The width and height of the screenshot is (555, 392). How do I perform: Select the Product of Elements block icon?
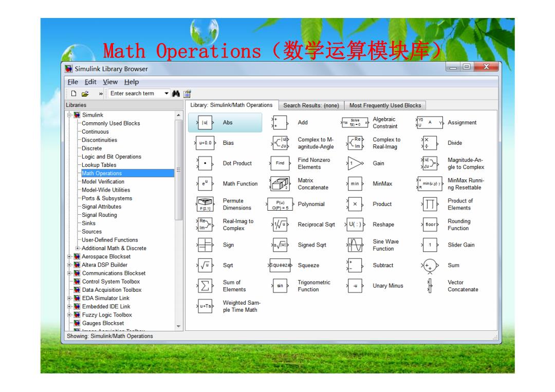tap(430, 204)
